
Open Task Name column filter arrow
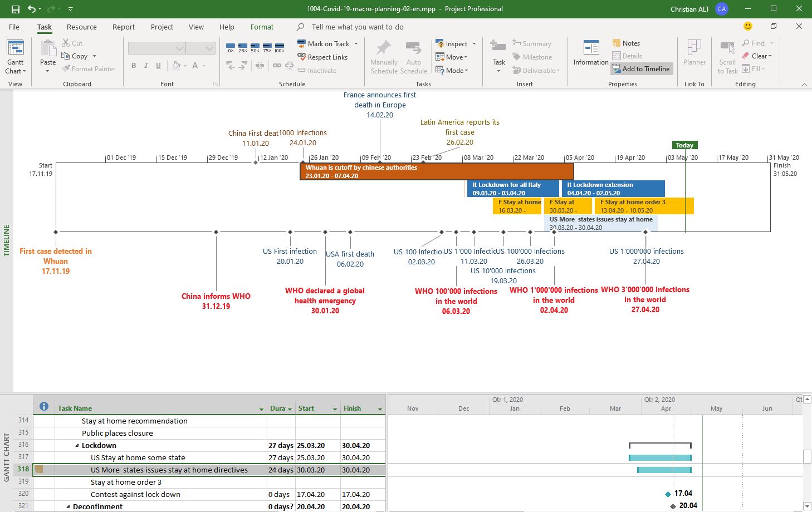pos(261,409)
